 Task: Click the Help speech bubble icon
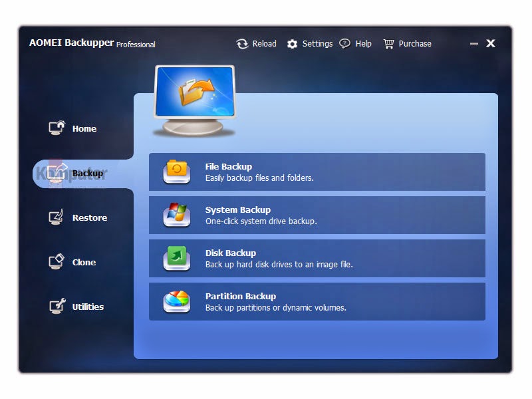click(344, 43)
